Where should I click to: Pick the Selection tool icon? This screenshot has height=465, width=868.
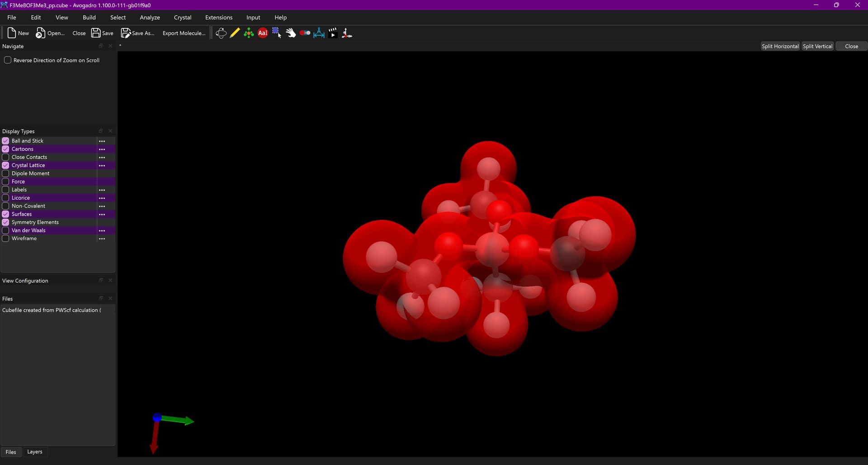click(x=277, y=33)
